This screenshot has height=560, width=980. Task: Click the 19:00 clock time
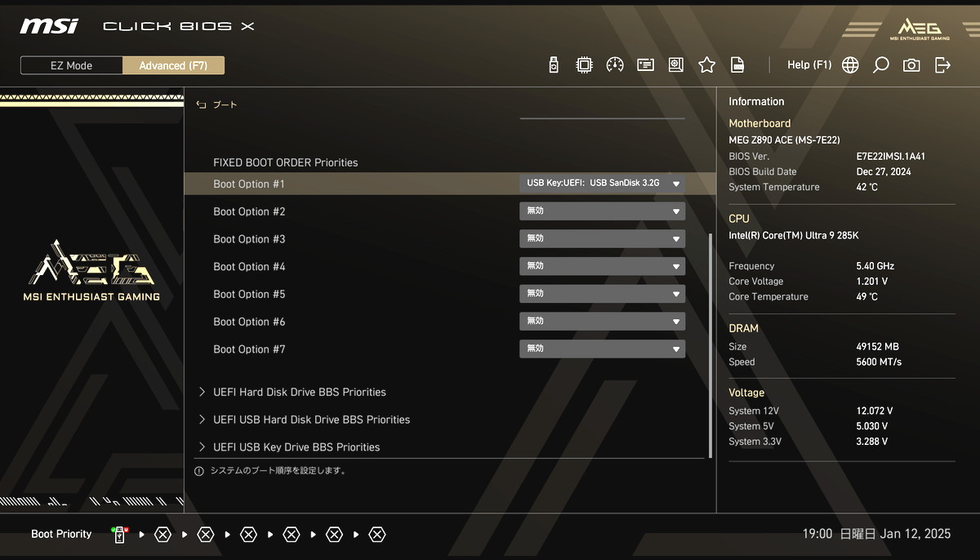click(x=817, y=534)
